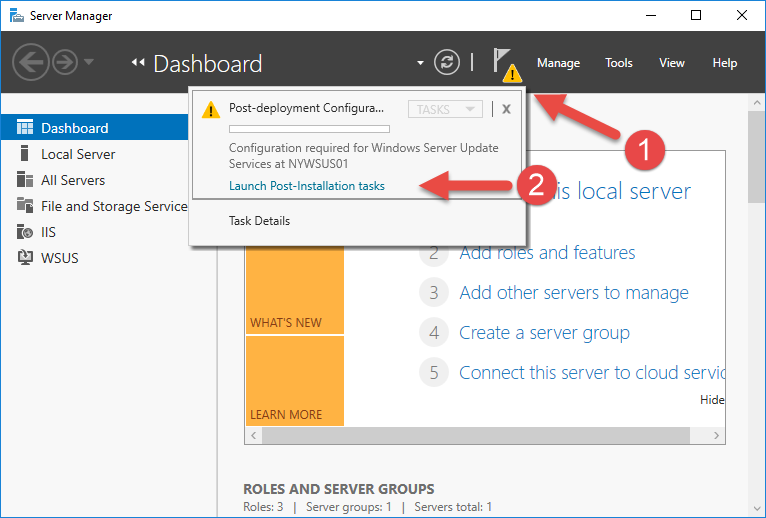The width and height of the screenshot is (766, 518).
Task: Click 'Roles: 3' summary text
Action: [263, 507]
